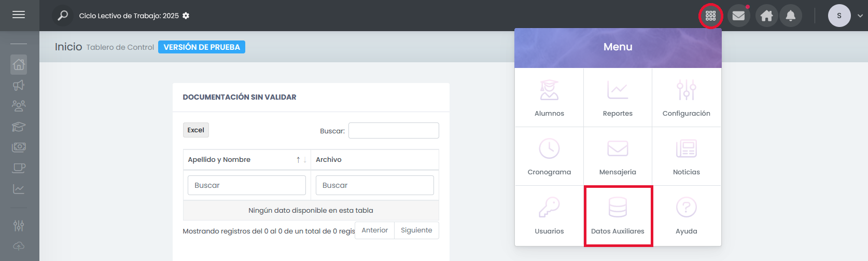
Task: Open the megaphone announcements sidebar icon
Action: tap(19, 85)
